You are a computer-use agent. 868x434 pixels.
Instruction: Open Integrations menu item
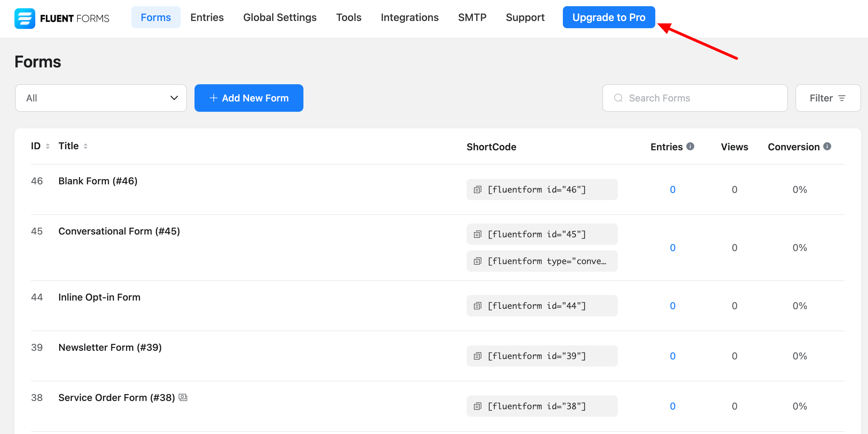pyautogui.click(x=410, y=17)
